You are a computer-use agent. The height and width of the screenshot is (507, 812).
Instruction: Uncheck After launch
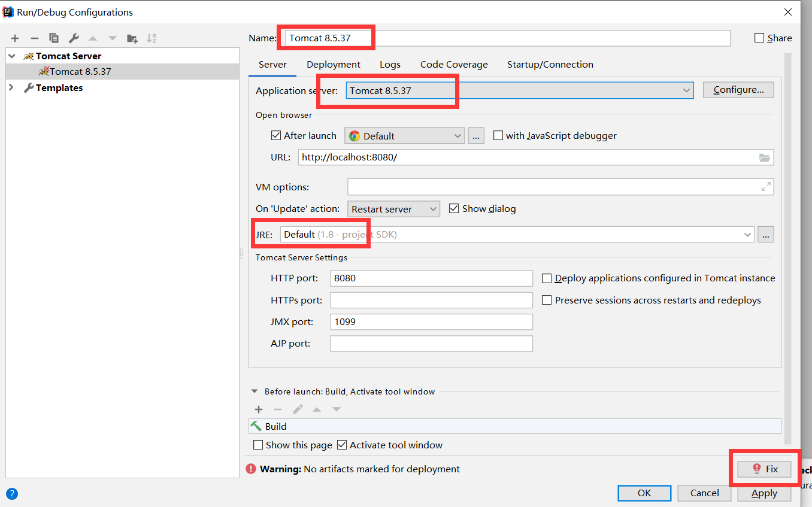click(x=276, y=135)
